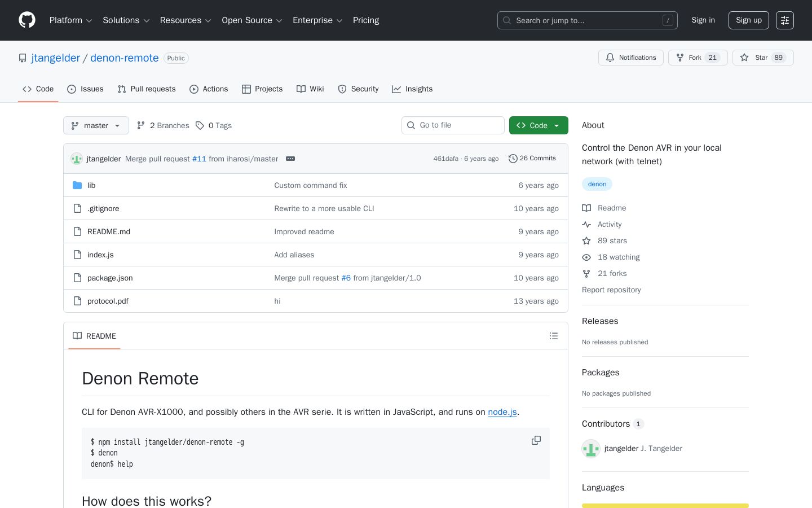The width and height of the screenshot is (812, 508).
Task: Open pull request #11 link
Action: point(199,159)
